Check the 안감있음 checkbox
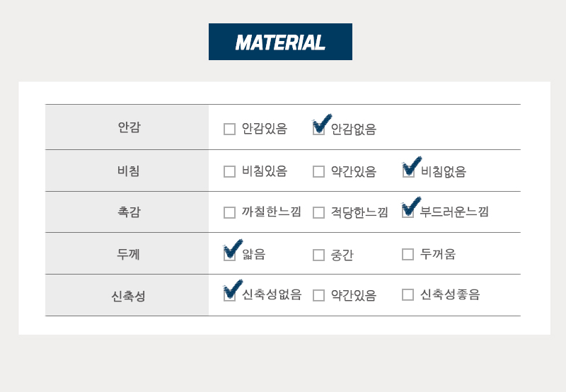The height and width of the screenshot is (392, 566). 229,129
